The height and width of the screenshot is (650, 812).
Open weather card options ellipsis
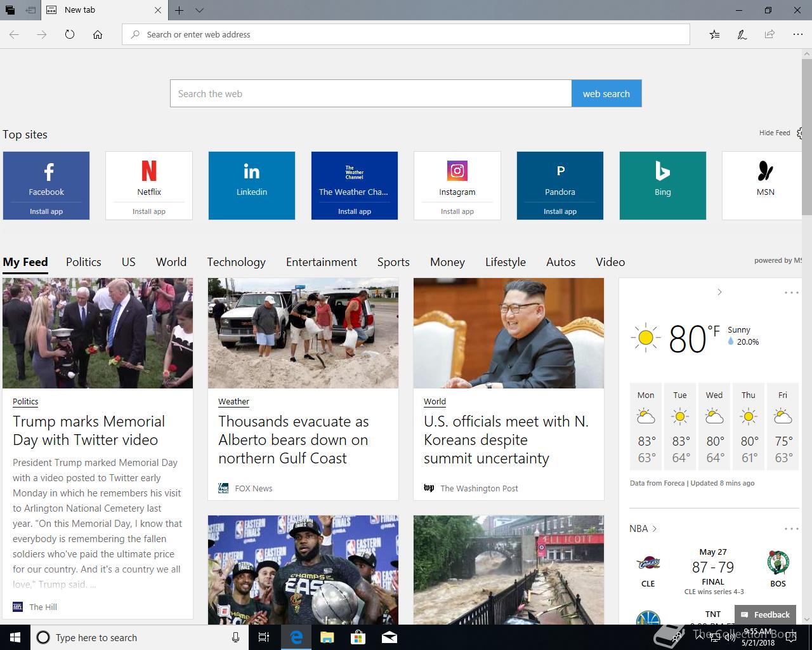point(791,293)
